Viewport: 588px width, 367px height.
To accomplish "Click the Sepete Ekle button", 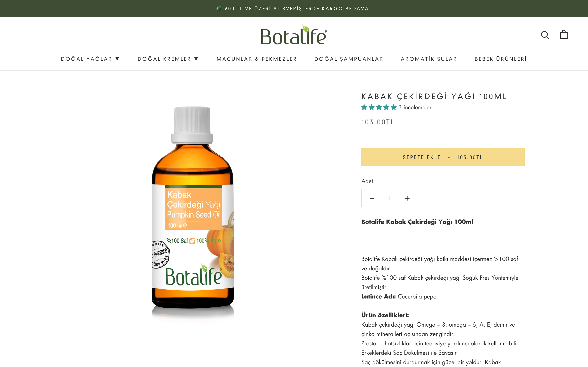I will tap(443, 157).
